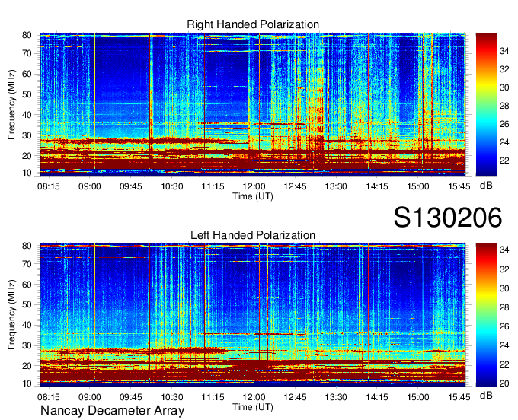Click 26 value on Right Handed colorbar
The height and width of the screenshot is (420, 518).
coord(504,124)
